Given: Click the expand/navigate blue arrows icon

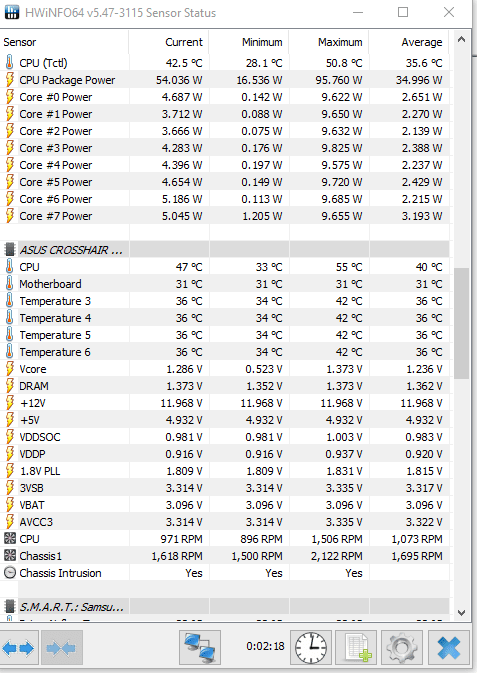Looking at the screenshot, I should click(19, 648).
